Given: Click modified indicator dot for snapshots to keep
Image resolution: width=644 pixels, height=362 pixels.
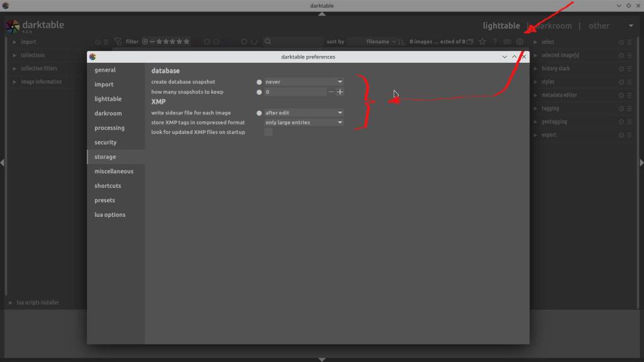Looking at the screenshot, I should 259,92.
